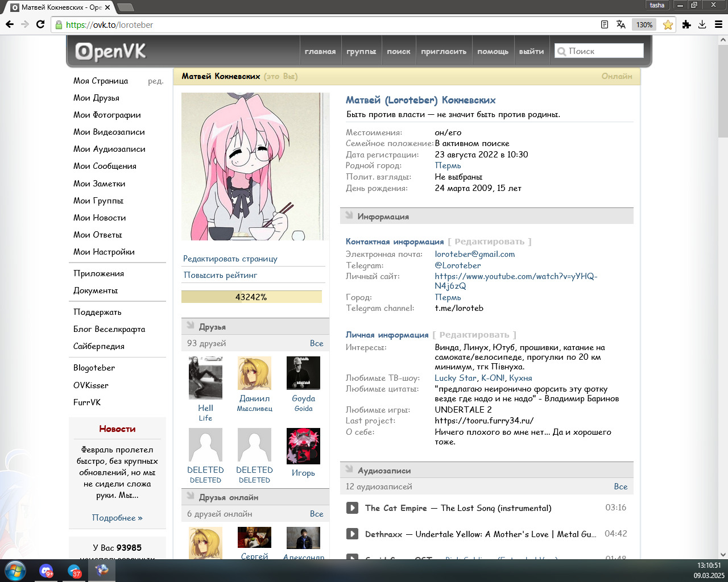Click the padlock icon in the address bar
This screenshot has height=582, width=728.
tap(58, 24)
